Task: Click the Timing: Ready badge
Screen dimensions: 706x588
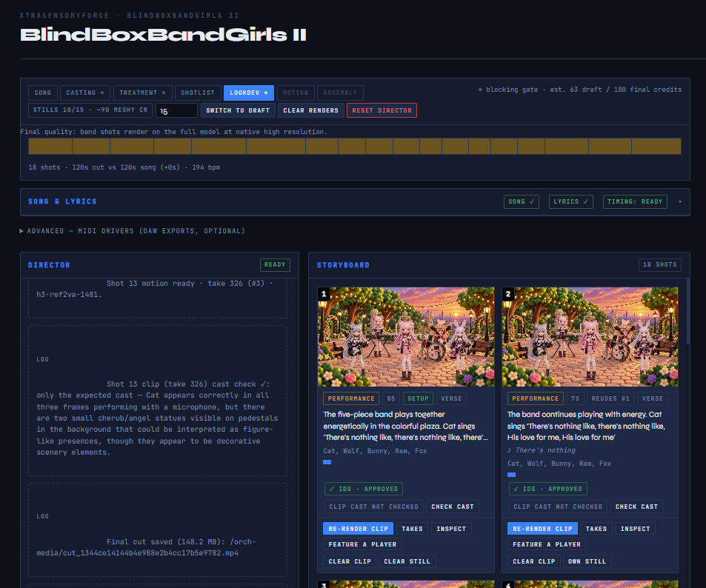Action: coord(635,201)
